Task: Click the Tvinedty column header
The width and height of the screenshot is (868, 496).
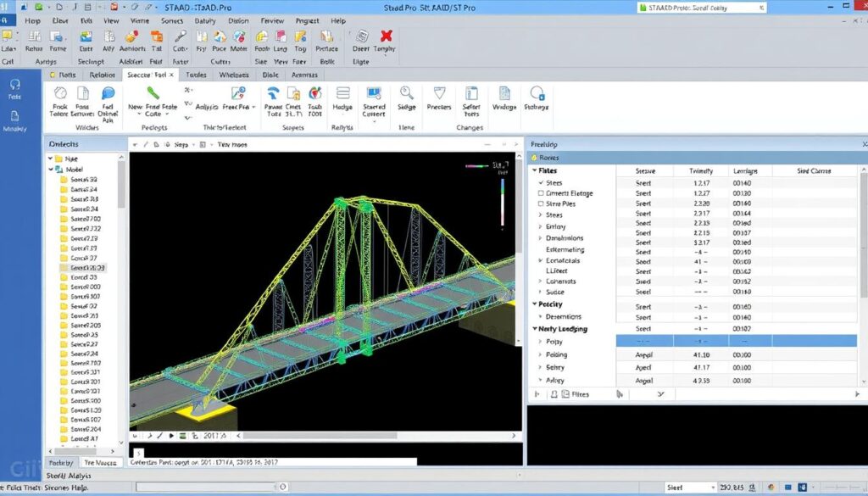Action: (x=701, y=171)
